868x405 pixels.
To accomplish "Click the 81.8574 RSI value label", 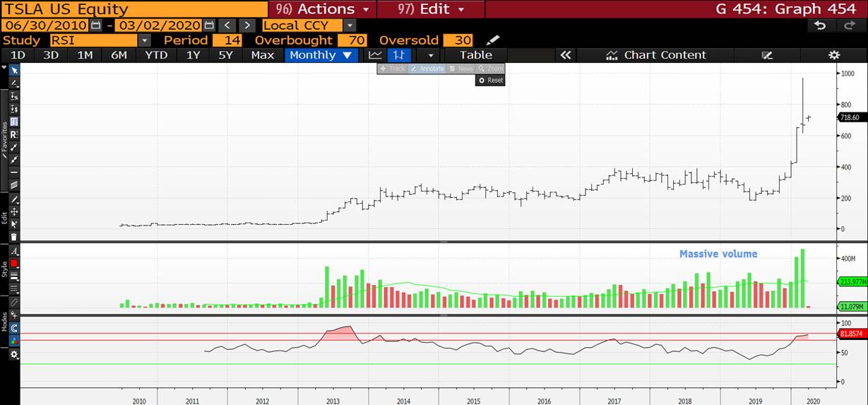I will tap(851, 334).
